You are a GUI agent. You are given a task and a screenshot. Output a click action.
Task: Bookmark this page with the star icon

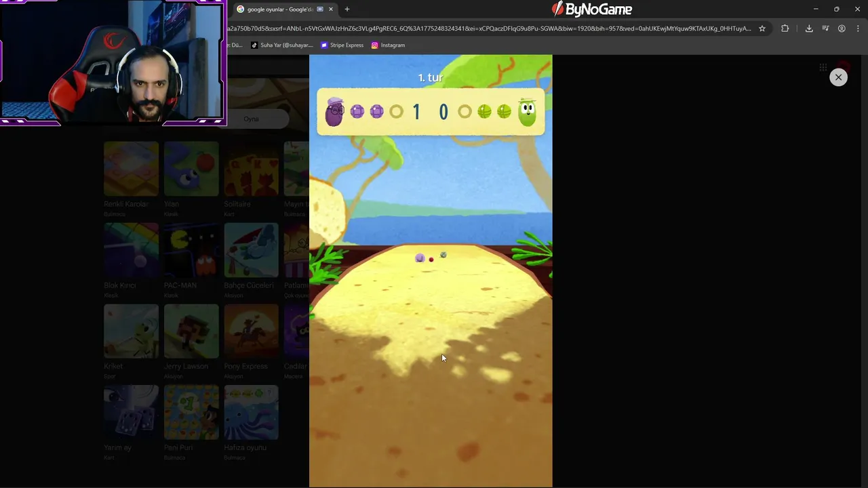762,28
